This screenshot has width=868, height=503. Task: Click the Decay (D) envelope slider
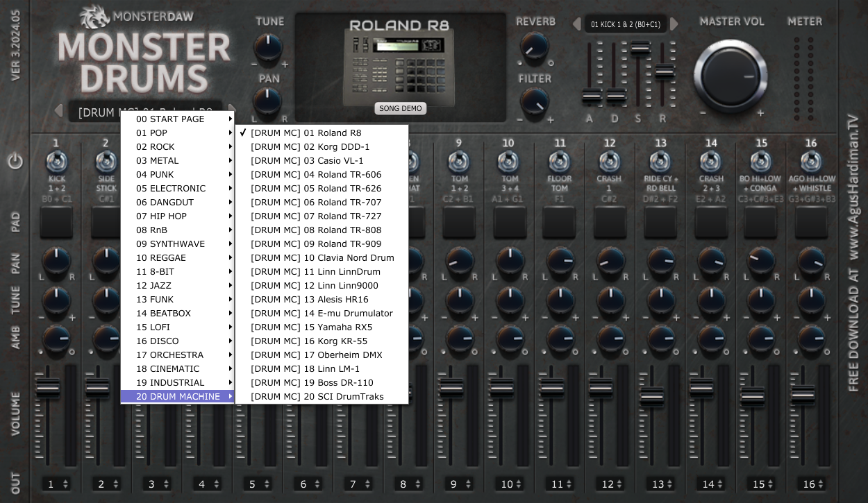[x=615, y=96]
